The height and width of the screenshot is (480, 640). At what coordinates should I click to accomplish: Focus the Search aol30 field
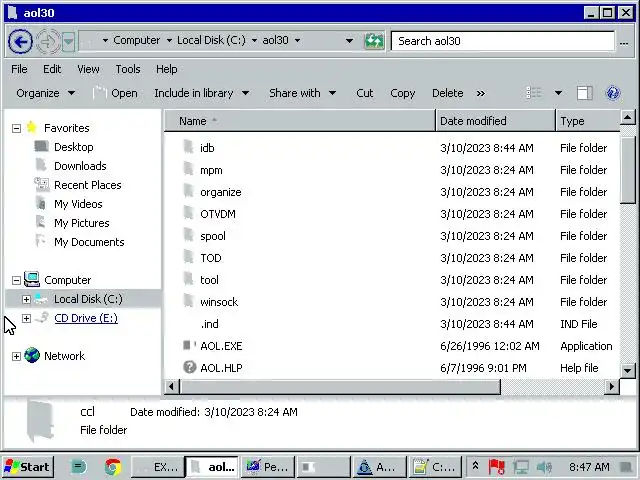pos(502,41)
